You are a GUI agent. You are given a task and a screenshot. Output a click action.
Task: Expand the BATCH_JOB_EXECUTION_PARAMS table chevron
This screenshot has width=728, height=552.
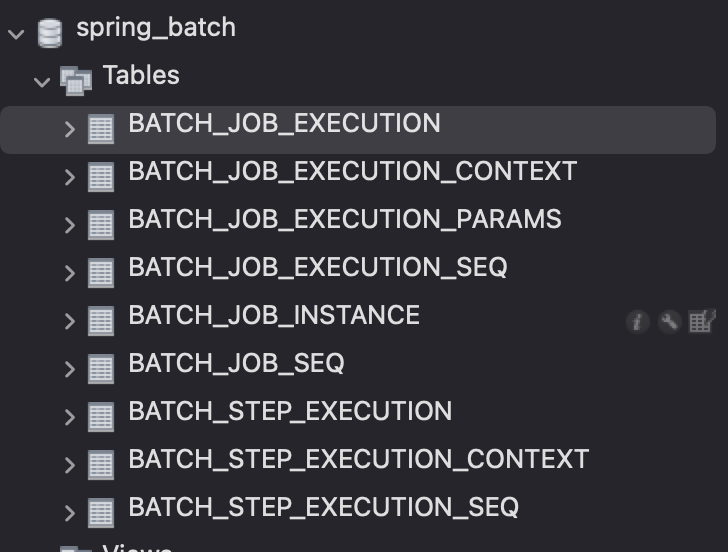pos(70,225)
